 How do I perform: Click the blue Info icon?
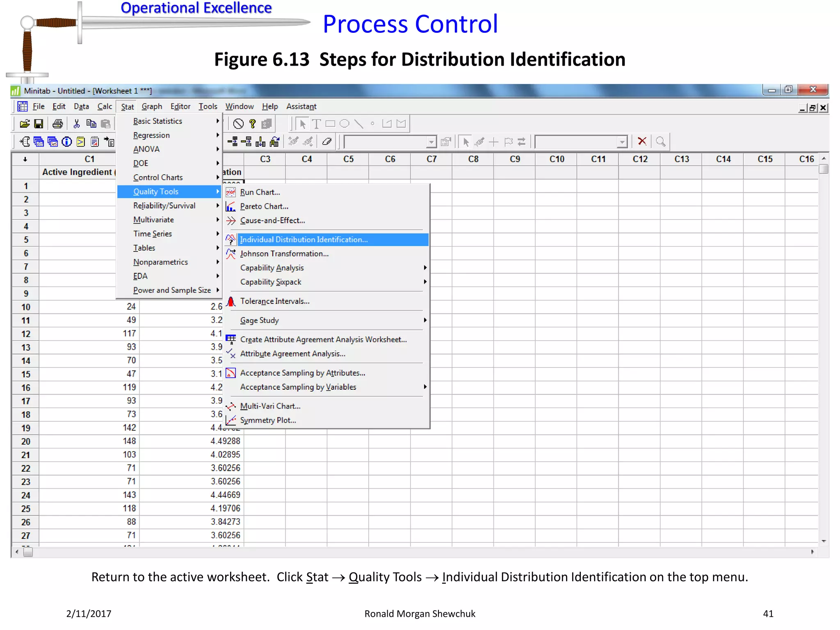pos(66,142)
